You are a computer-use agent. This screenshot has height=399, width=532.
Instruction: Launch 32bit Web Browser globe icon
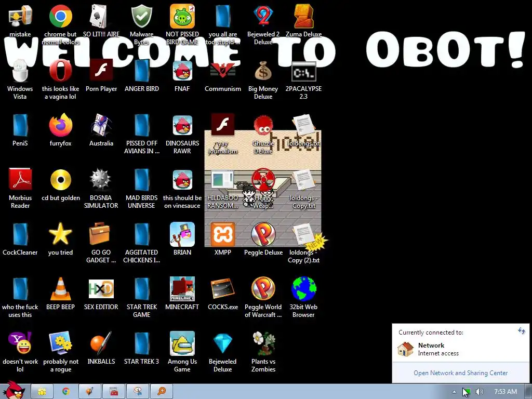pyautogui.click(x=303, y=289)
